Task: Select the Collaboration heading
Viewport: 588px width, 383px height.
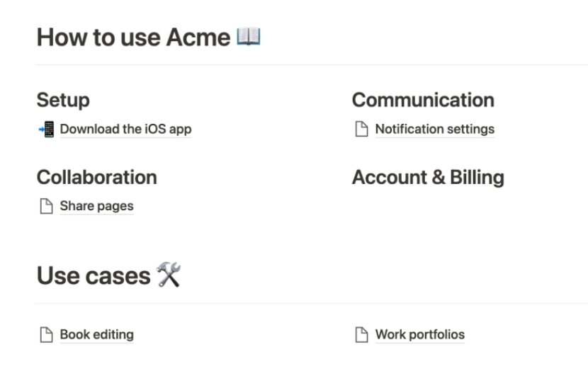Action: pyautogui.click(x=97, y=177)
